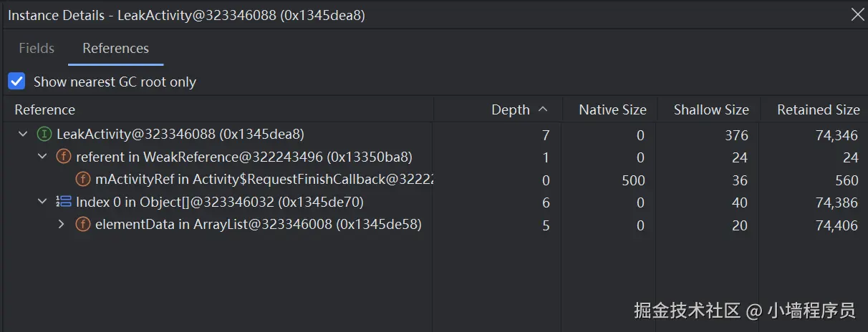
Task: Click the green instance icon beside LeakActivity
Action: [x=44, y=134]
